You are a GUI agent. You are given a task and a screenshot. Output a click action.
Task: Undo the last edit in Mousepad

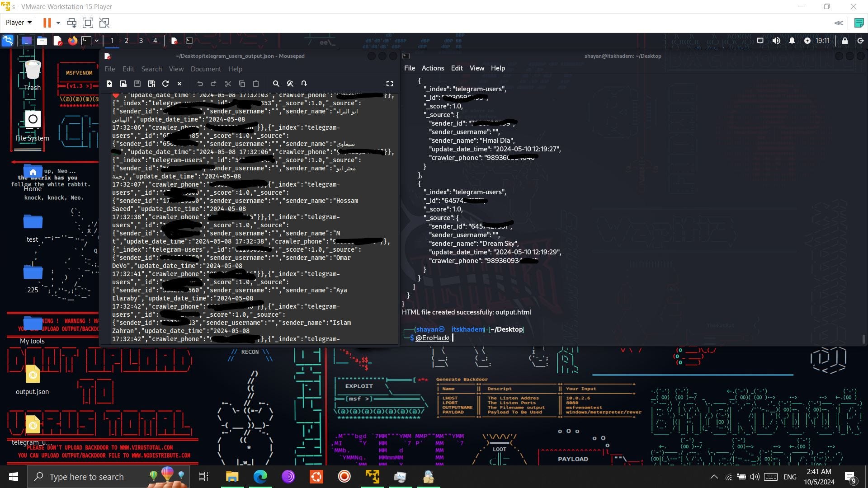200,84
